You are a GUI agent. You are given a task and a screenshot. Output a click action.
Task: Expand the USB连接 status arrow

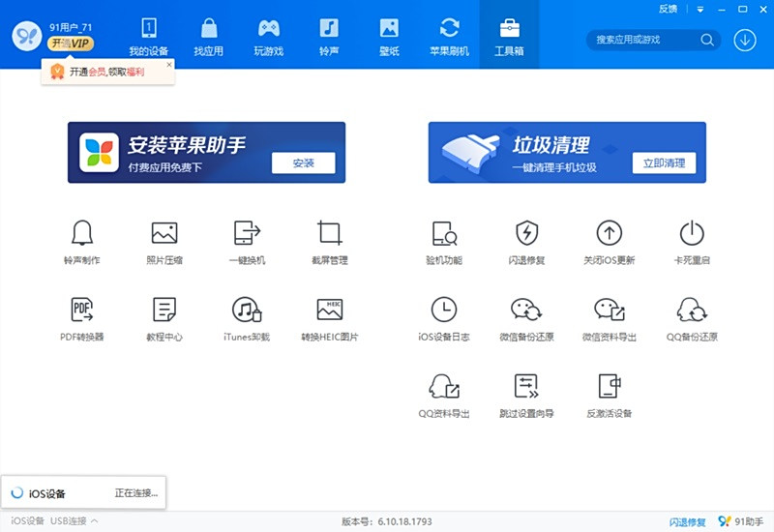coord(94,521)
